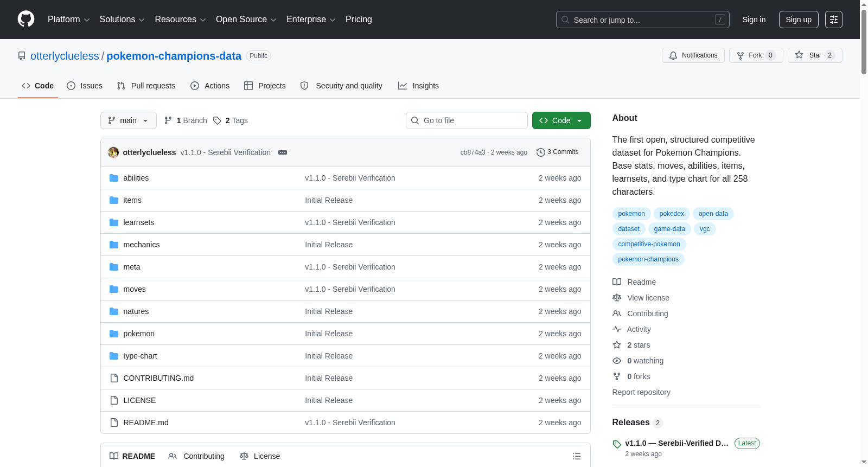868x467 pixels.
Task: Expand the Open Source menu
Action: (x=246, y=20)
